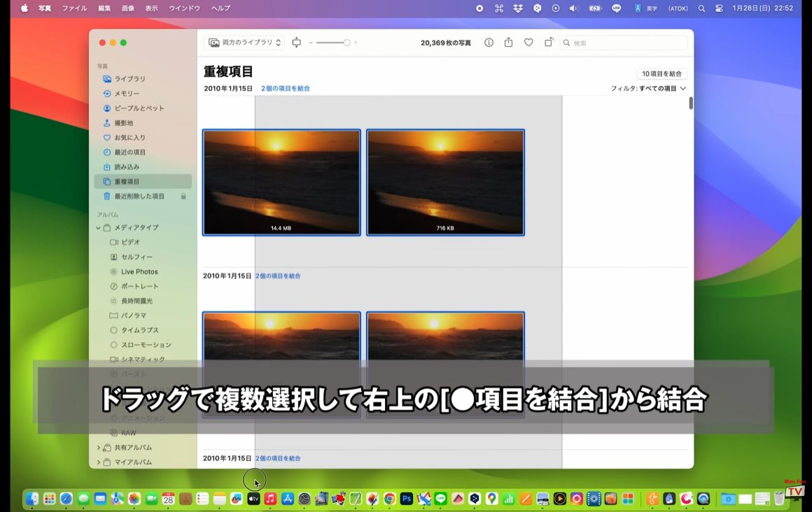The width and height of the screenshot is (812, 512).
Task: Open Finder from the Dock
Action: [32, 499]
